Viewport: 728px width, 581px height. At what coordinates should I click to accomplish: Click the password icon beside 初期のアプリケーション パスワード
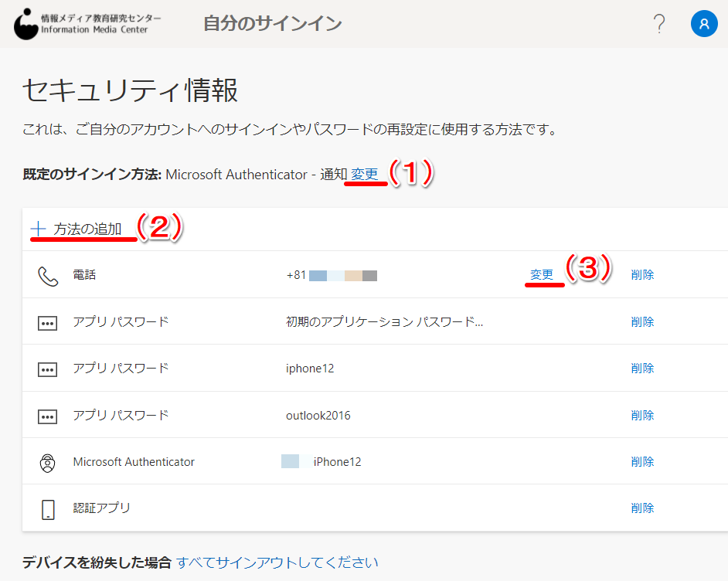[x=47, y=323]
